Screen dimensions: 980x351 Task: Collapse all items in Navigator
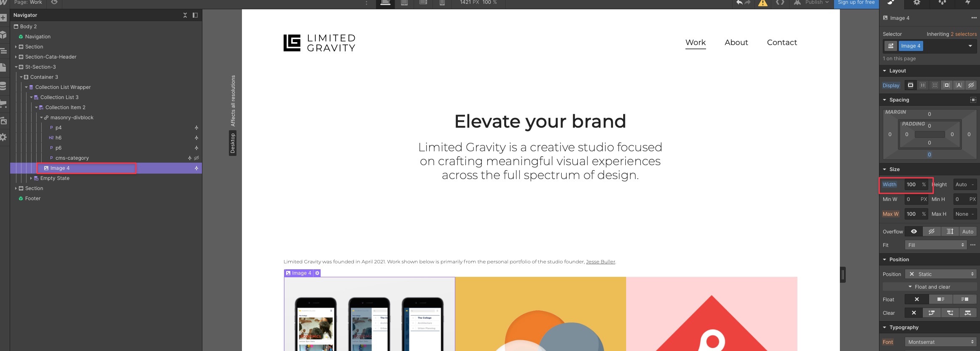click(185, 15)
